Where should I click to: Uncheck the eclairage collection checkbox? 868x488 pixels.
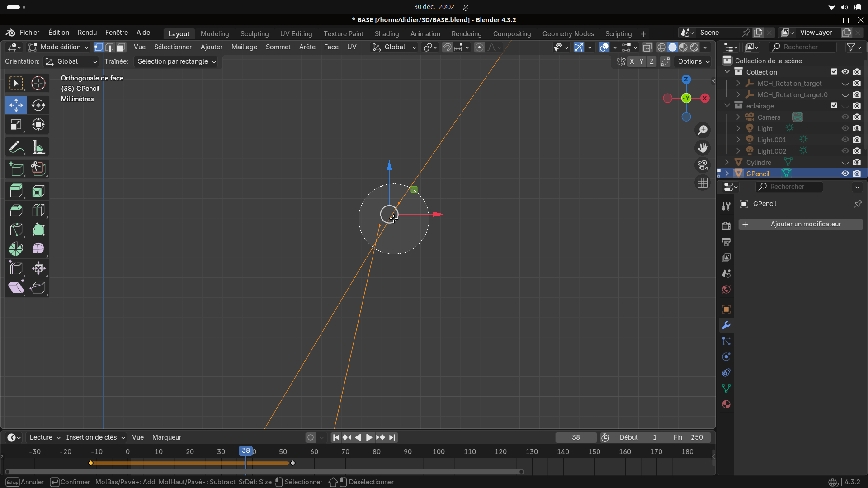click(x=834, y=106)
